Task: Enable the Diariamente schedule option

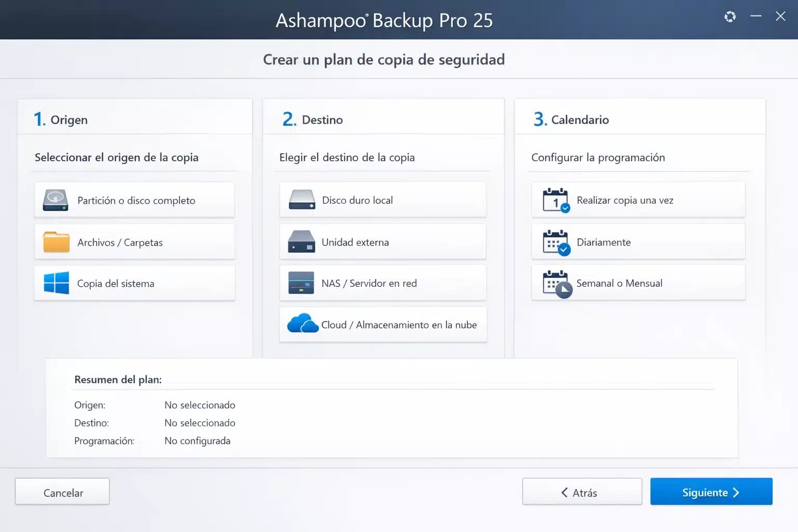Action: (638, 242)
